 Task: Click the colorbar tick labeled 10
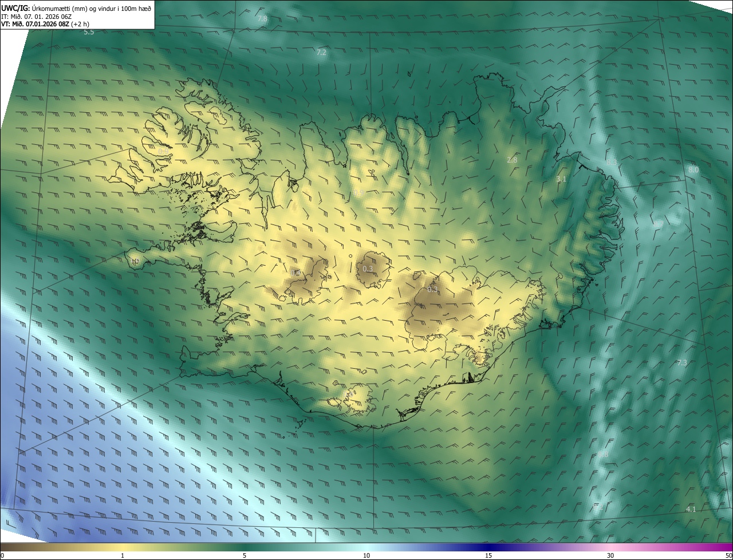[366, 555]
